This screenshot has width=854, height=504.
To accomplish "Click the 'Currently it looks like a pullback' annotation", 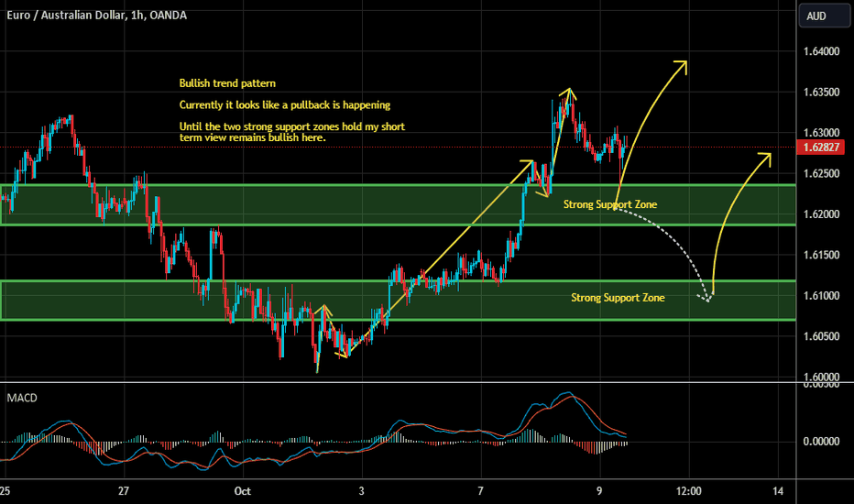I will pos(285,105).
